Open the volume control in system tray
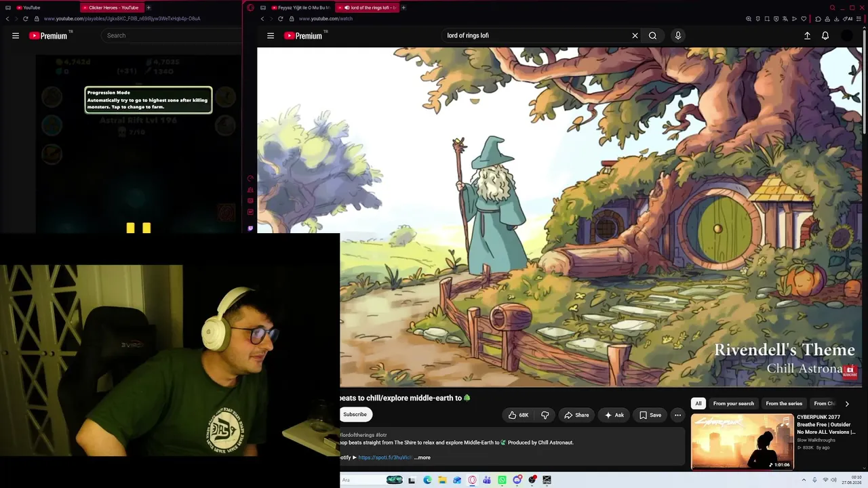 (x=835, y=480)
